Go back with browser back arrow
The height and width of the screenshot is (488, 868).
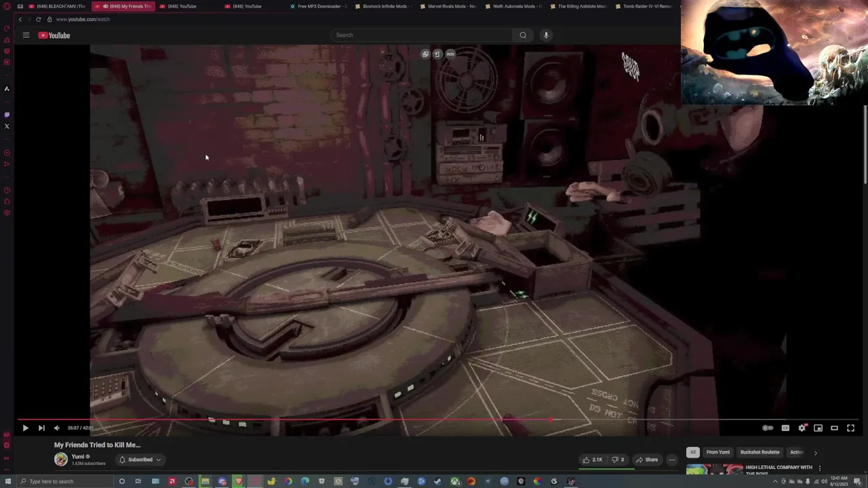(20, 20)
